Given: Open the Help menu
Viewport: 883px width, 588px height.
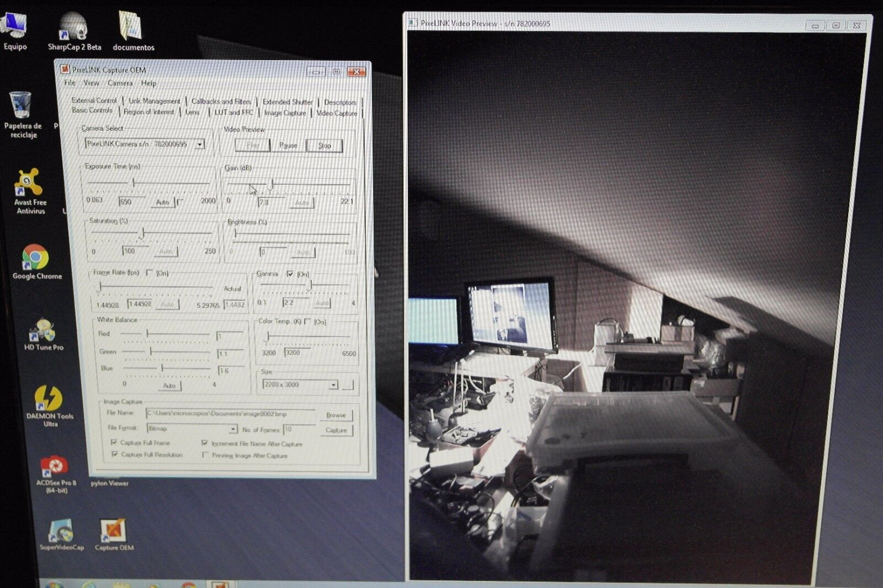Looking at the screenshot, I should pos(148,83).
